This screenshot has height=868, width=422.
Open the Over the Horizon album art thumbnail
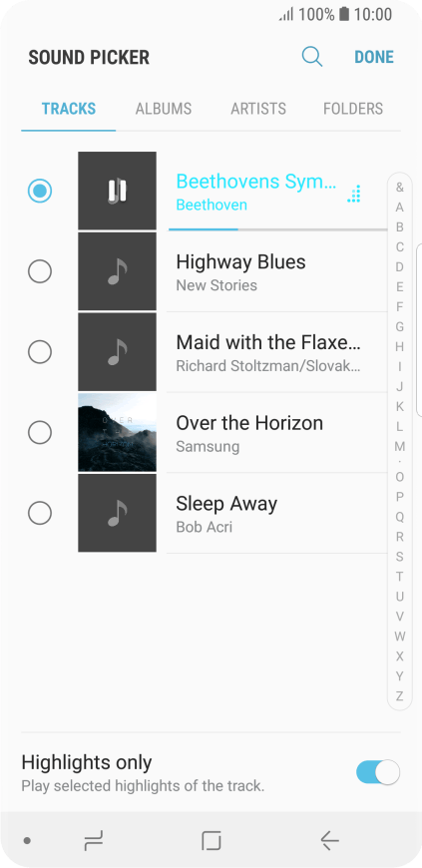[117, 432]
